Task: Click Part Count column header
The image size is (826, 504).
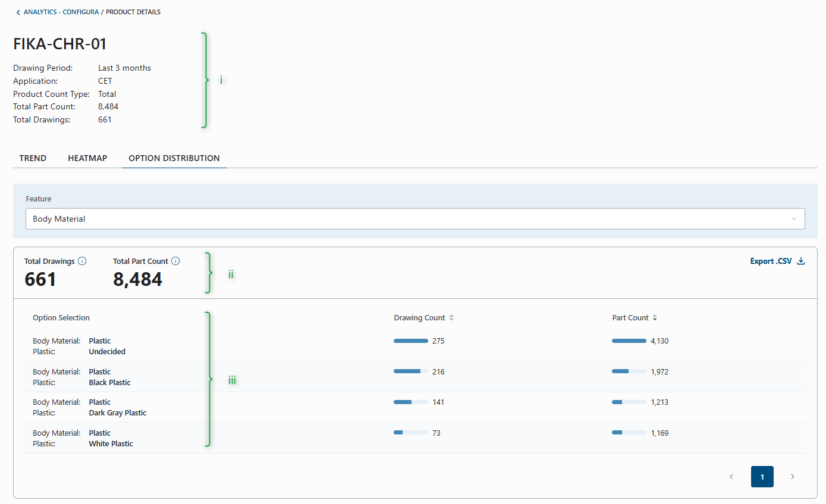Action: click(x=630, y=318)
